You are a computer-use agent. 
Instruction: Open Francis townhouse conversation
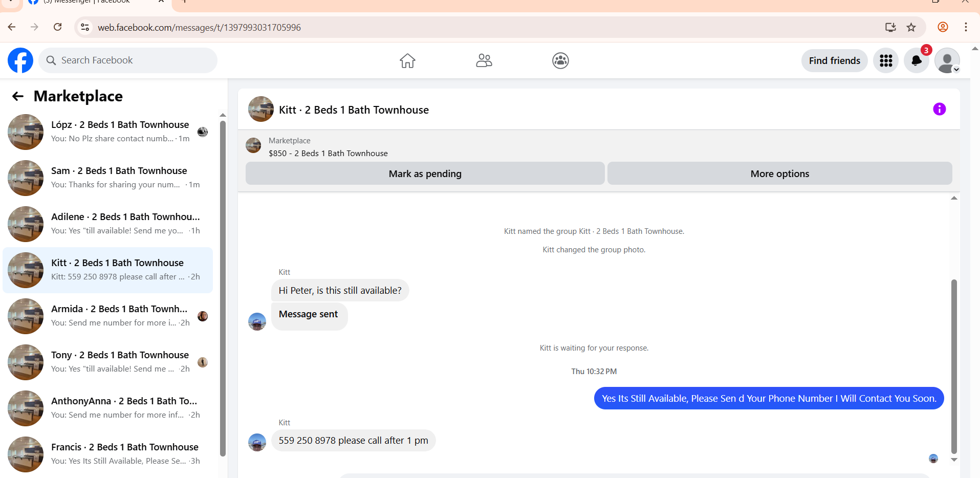108,454
